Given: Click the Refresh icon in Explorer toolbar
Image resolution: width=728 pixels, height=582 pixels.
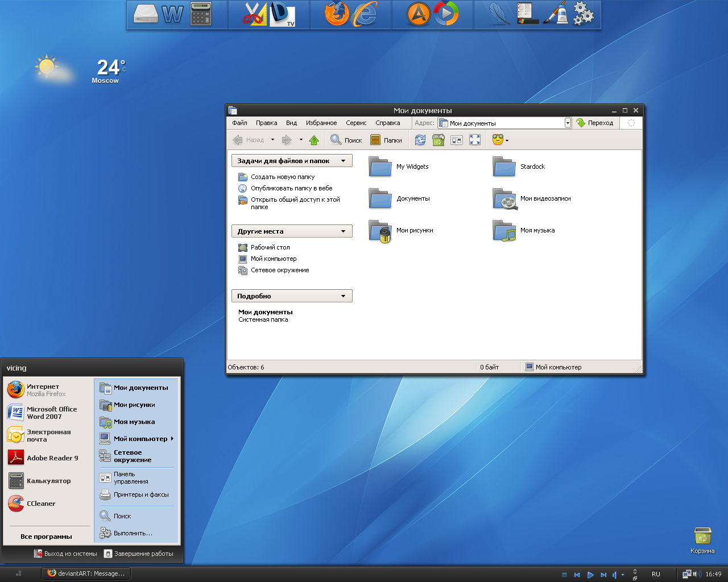Looking at the screenshot, I should pos(420,140).
